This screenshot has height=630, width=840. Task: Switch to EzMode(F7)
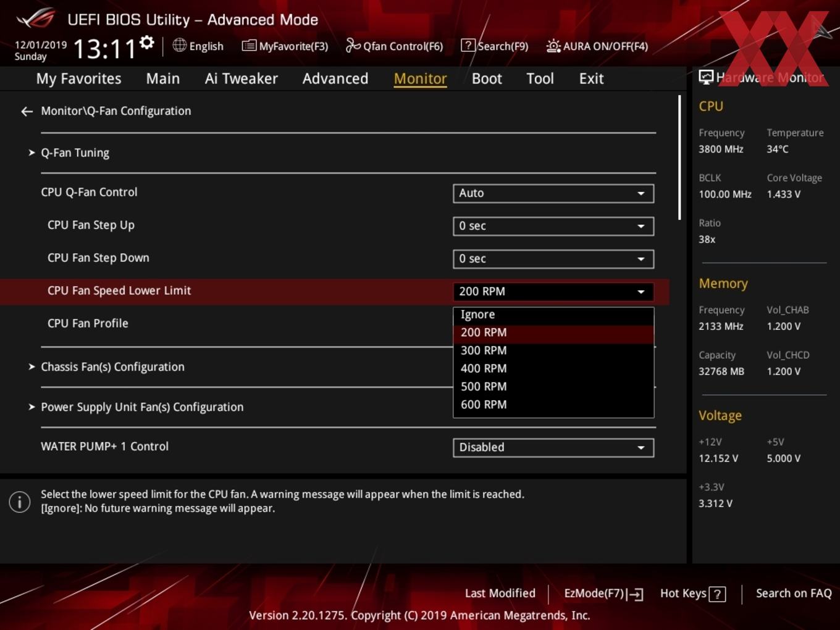(603, 594)
